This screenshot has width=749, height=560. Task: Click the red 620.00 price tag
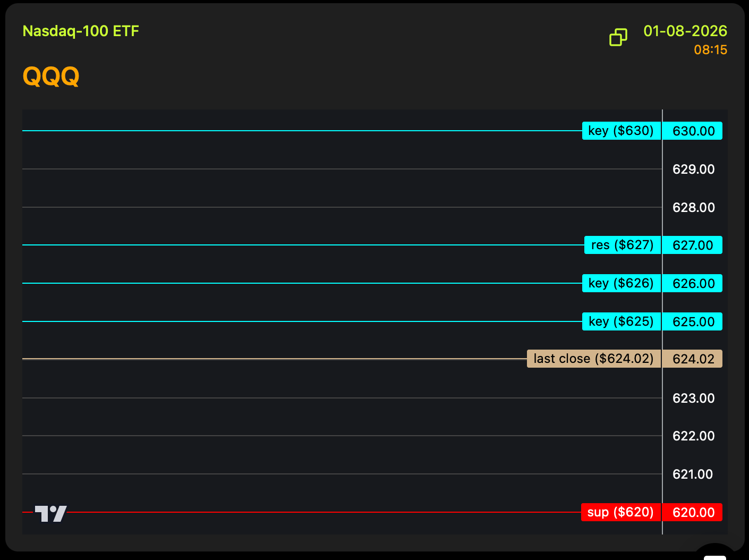pos(693,513)
